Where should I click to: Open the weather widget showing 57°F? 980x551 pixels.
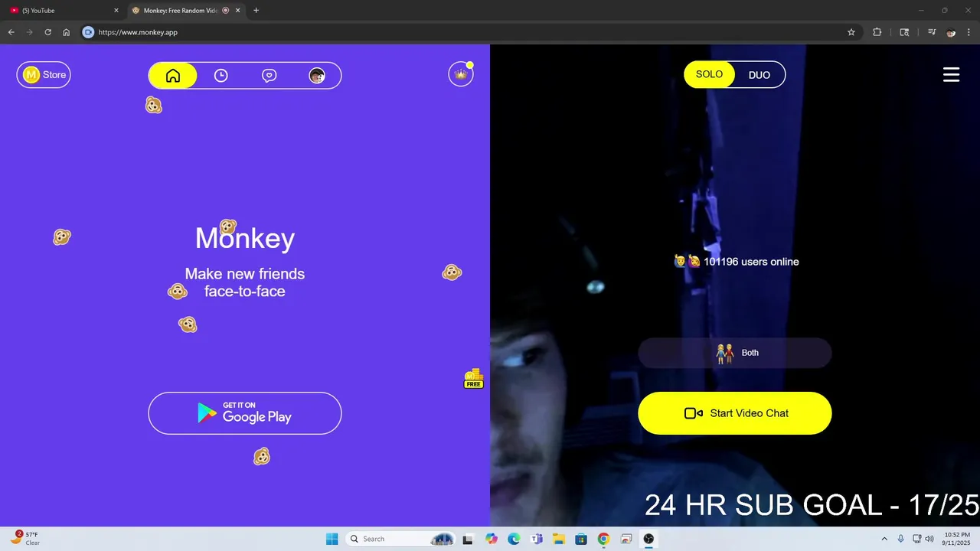pyautogui.click(x=26, y=538)
